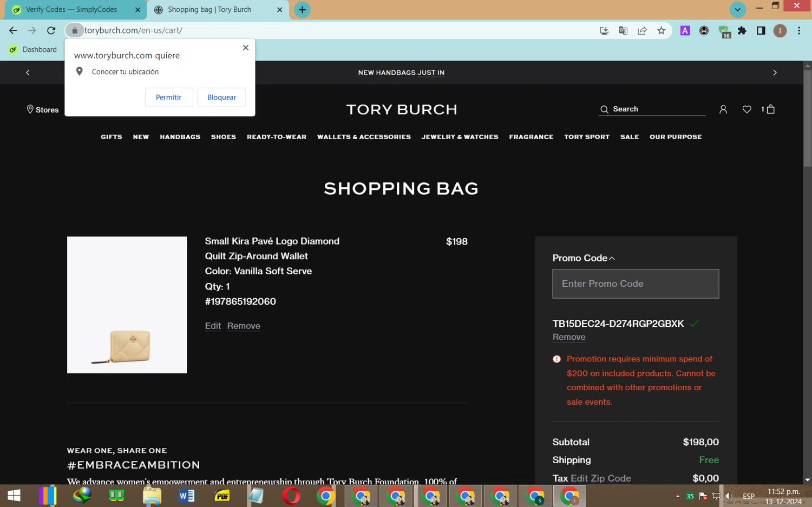Remove the wallet from shopping bag

coord(244,326)
